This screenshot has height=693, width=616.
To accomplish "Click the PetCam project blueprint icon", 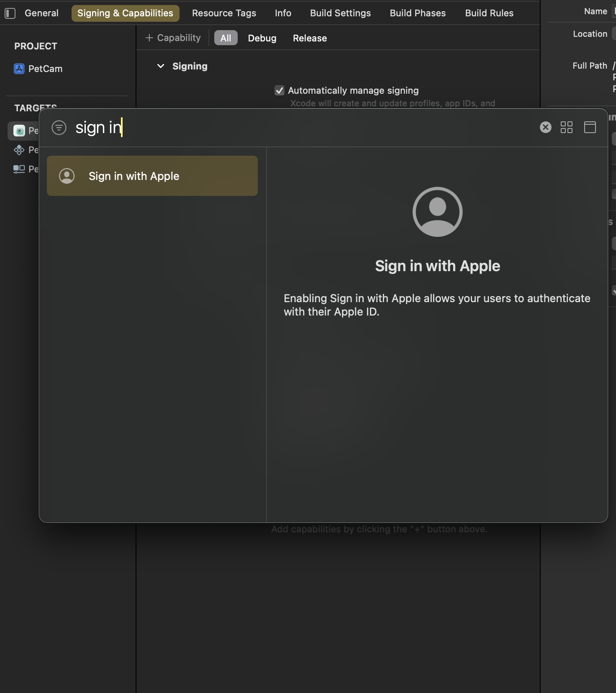I will [x=19, y=69].
